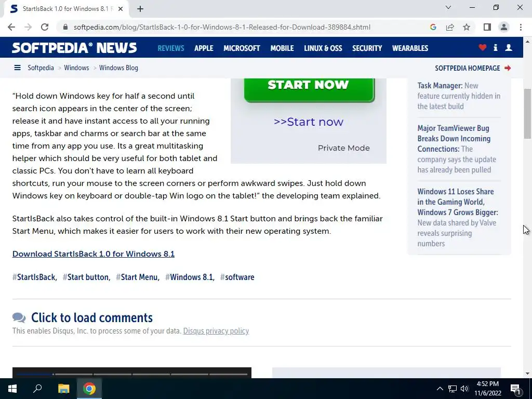Open Task Manager sidebar article
The height and width of the screenshot is (399, 532).
tap(459, 96)
